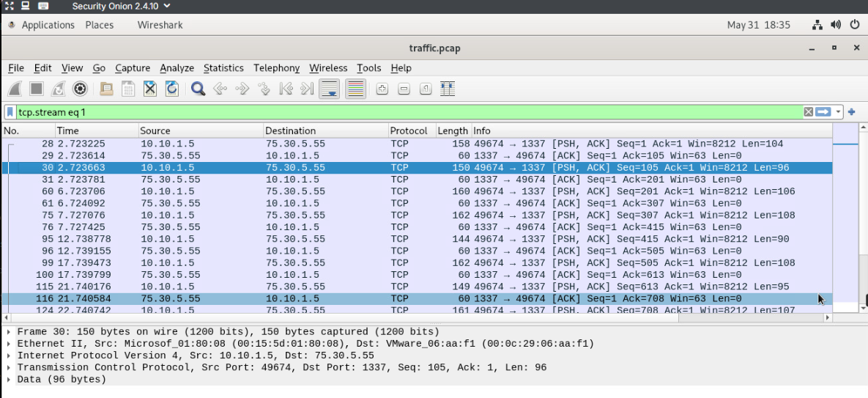Screen dimensions: 868x398
Task: Open the File menu
Action: click(16, 67)
